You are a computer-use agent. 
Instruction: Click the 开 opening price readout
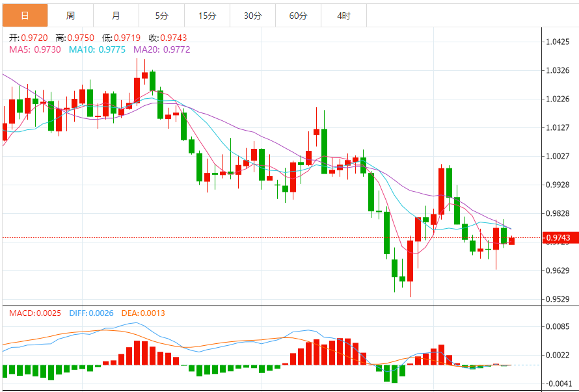[28, 38]
